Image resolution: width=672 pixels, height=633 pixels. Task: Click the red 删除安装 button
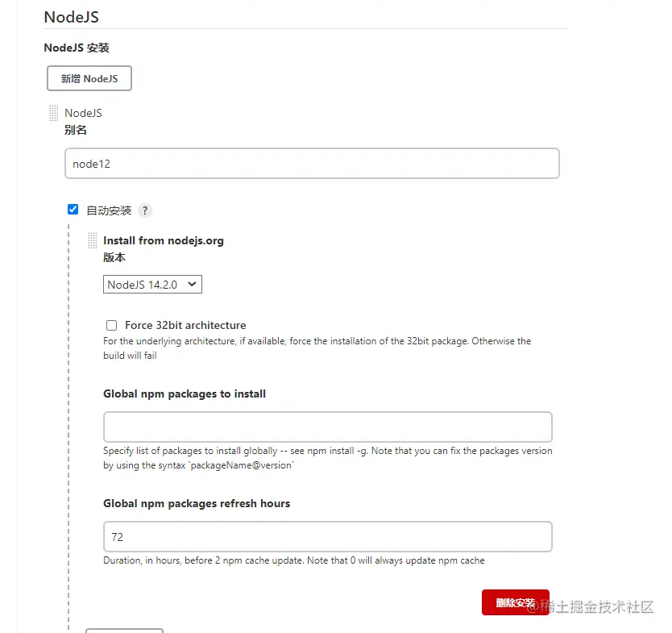(515, 602)
